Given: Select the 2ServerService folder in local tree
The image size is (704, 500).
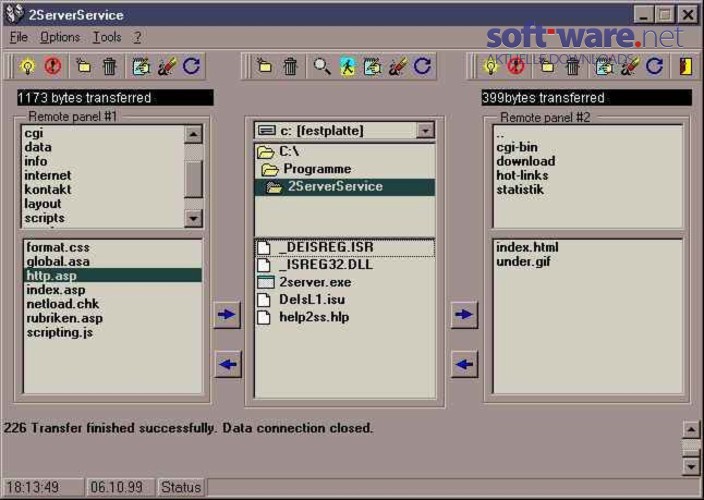Looking at the screenshot, I should click(x=345, y=187).
